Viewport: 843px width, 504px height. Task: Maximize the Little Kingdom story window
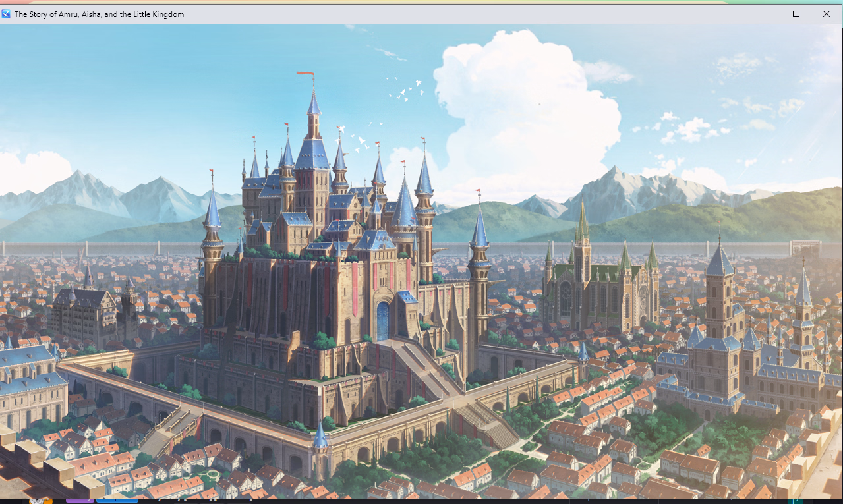click(796, 14)
